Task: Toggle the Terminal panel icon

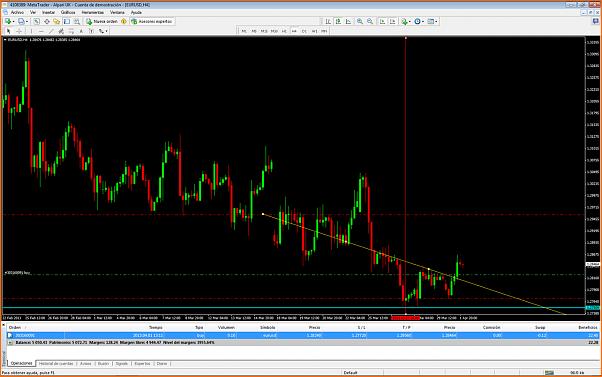Action: point(67,21)
